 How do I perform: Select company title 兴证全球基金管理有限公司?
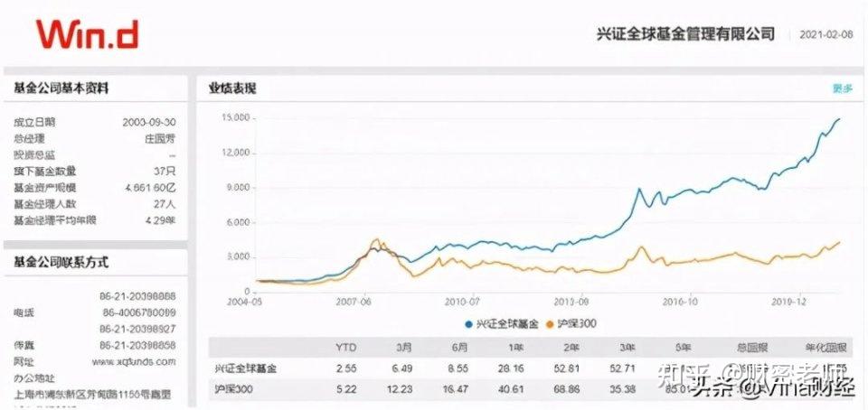point(685,33)
